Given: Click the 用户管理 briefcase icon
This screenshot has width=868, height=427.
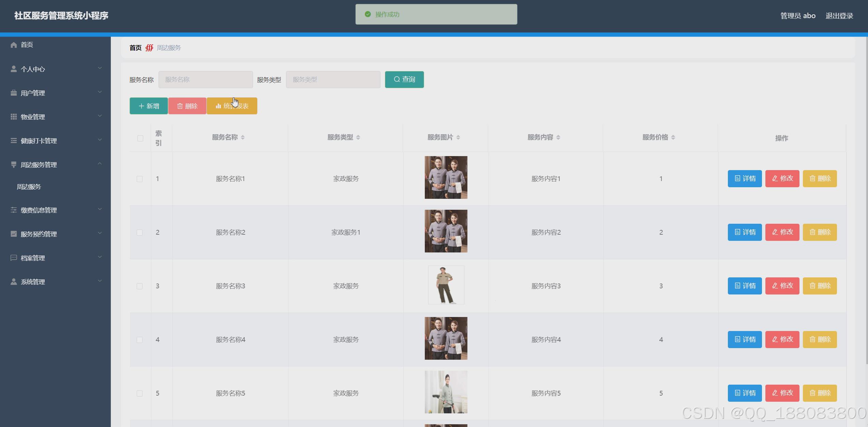Looking at the screenshot, I should 14,93.
